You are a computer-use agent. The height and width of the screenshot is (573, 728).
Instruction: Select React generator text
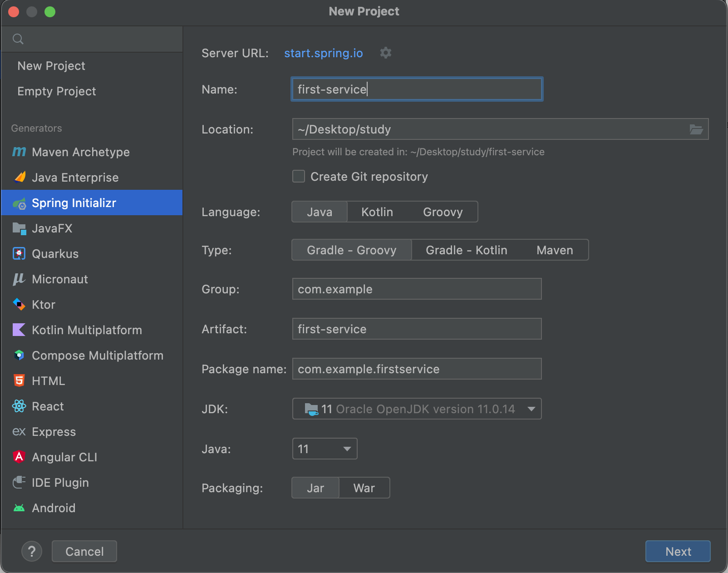coord(48,406)
